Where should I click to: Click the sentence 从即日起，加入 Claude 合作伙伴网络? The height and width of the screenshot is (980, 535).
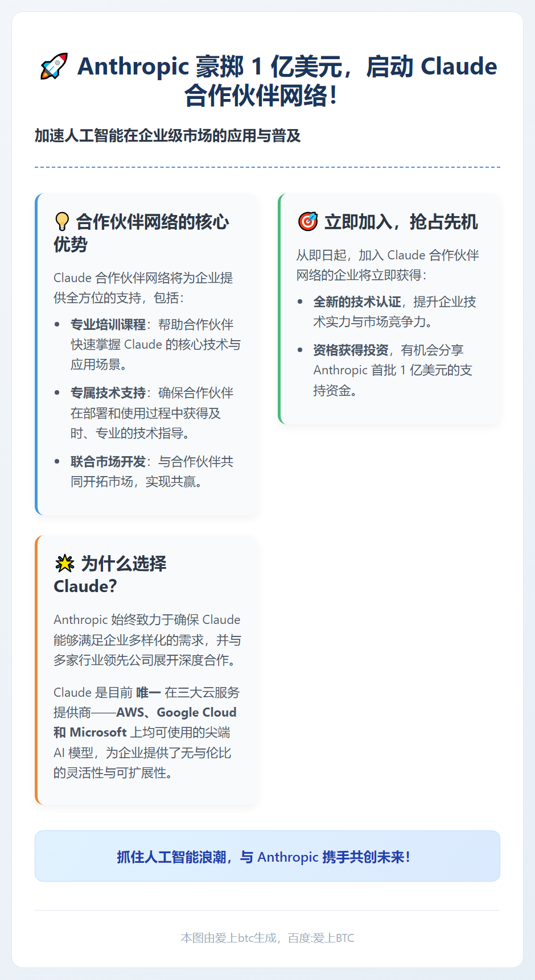point(388,265)
